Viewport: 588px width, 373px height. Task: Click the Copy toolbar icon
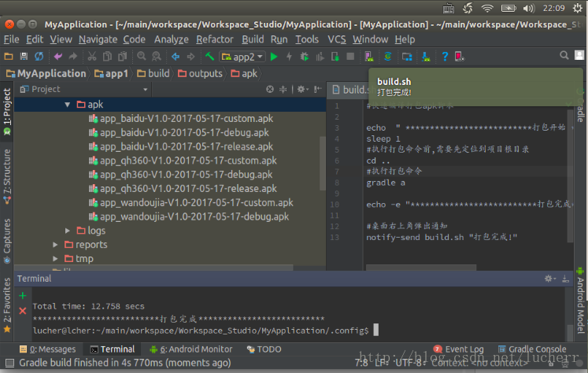point(107,57)
